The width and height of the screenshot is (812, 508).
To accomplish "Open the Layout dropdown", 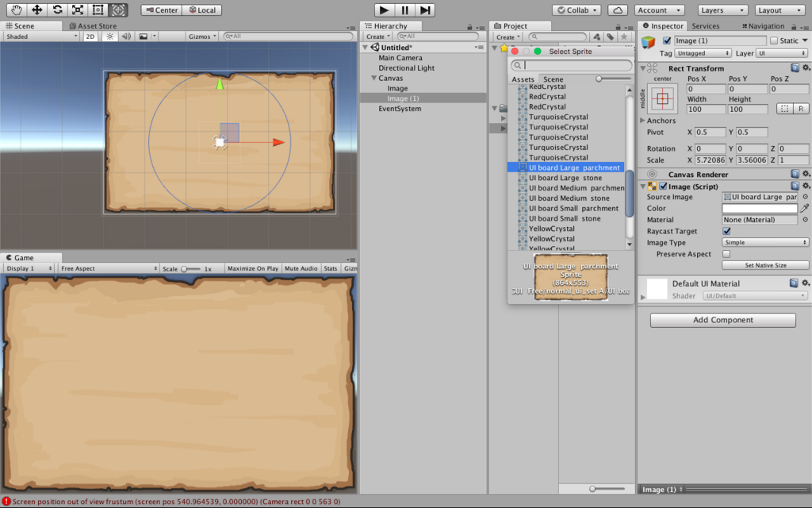I will tap(779, 10).
